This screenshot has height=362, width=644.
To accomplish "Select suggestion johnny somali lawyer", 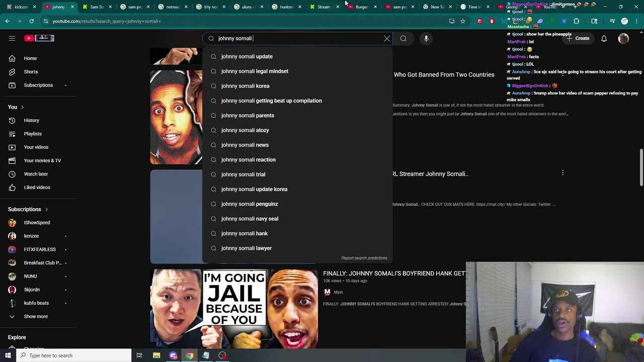I will pos(297,248).
